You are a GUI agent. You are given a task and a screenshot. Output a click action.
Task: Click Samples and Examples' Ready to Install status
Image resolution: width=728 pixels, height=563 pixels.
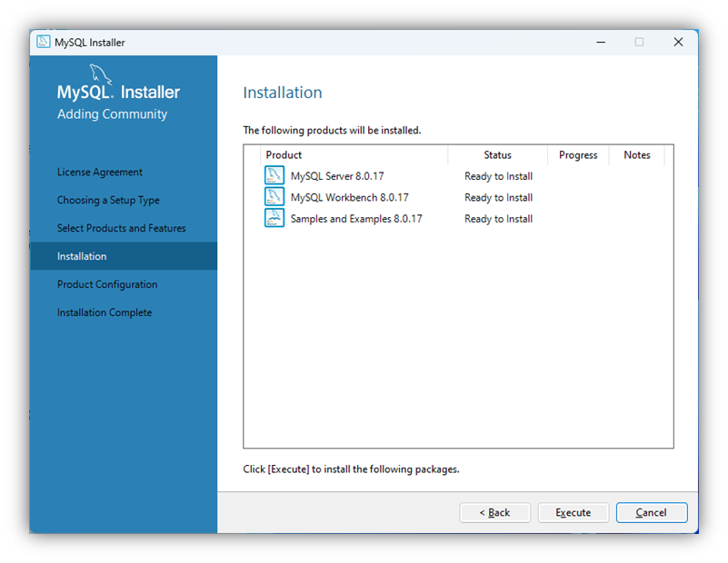[498, 219]
